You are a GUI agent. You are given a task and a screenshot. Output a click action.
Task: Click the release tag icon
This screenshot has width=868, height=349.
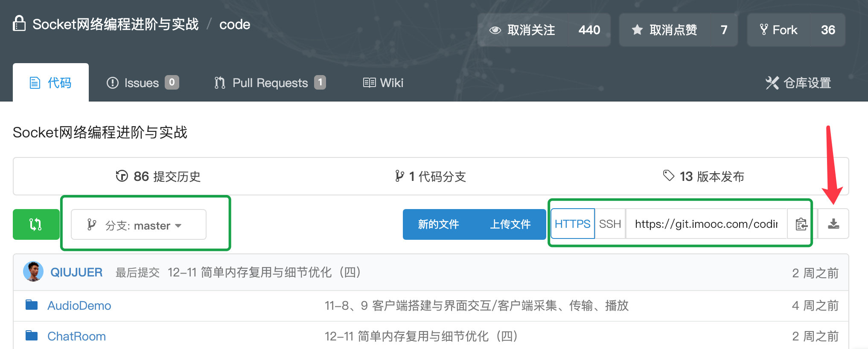click(668, 175)
